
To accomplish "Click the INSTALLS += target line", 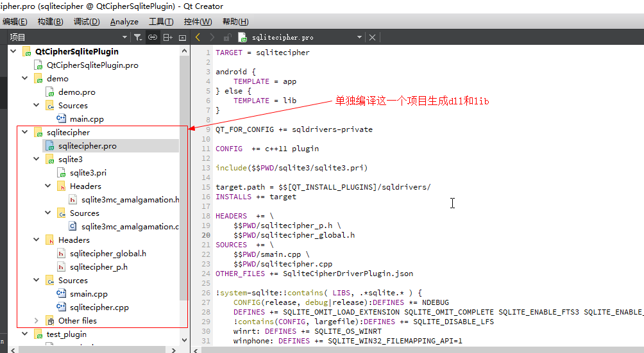I will 256,197.
